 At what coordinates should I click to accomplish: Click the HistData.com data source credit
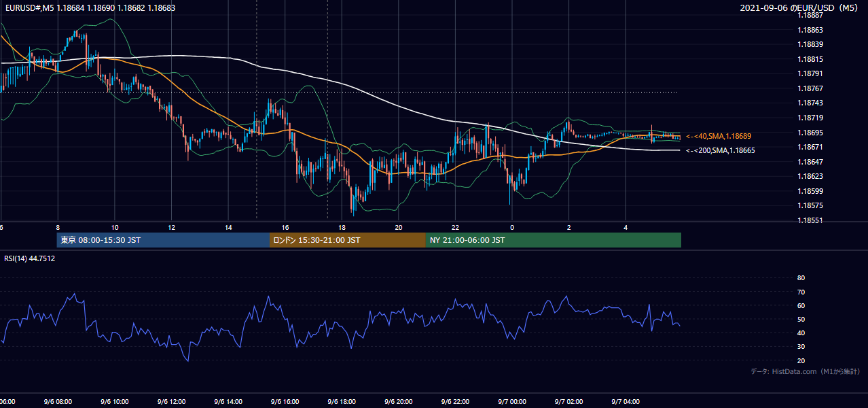click(x=806, y=371)
